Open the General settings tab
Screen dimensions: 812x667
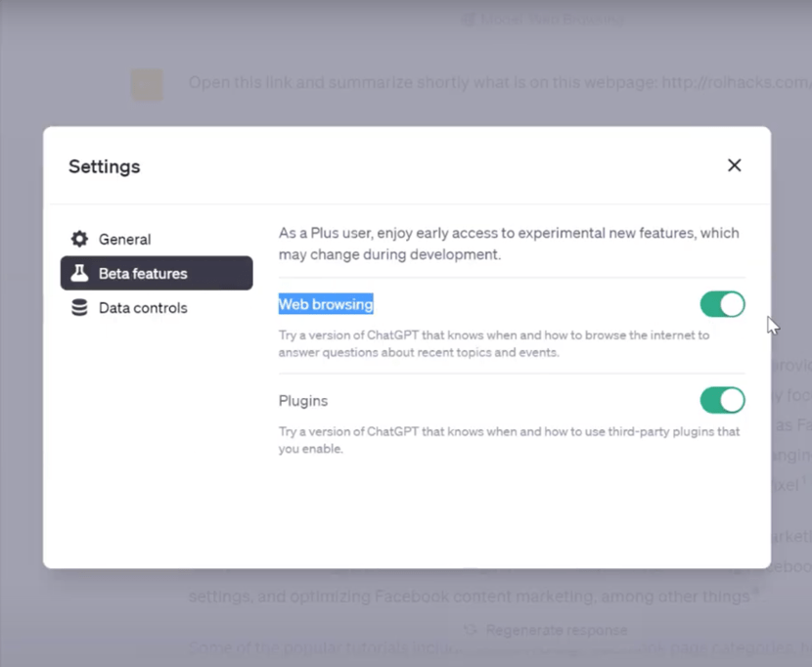point(157,239)
